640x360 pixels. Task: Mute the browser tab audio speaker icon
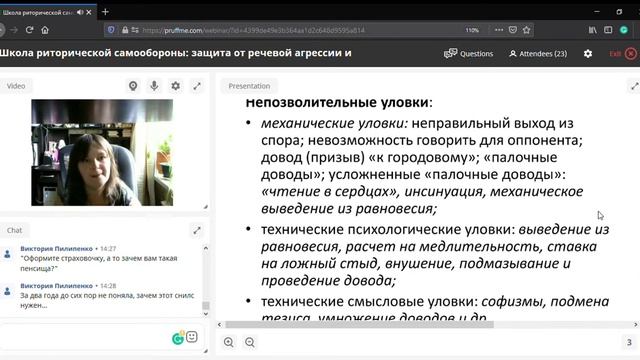point(80,12)
